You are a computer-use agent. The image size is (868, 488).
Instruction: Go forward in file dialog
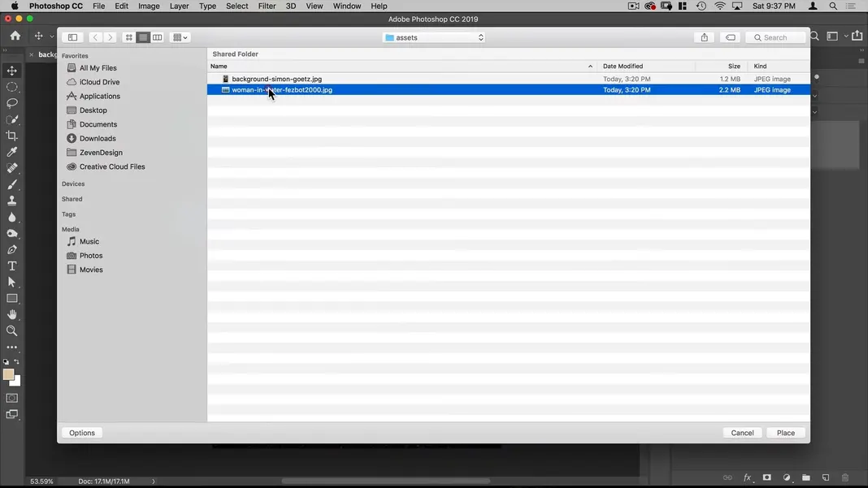click(x=110, y=37)
